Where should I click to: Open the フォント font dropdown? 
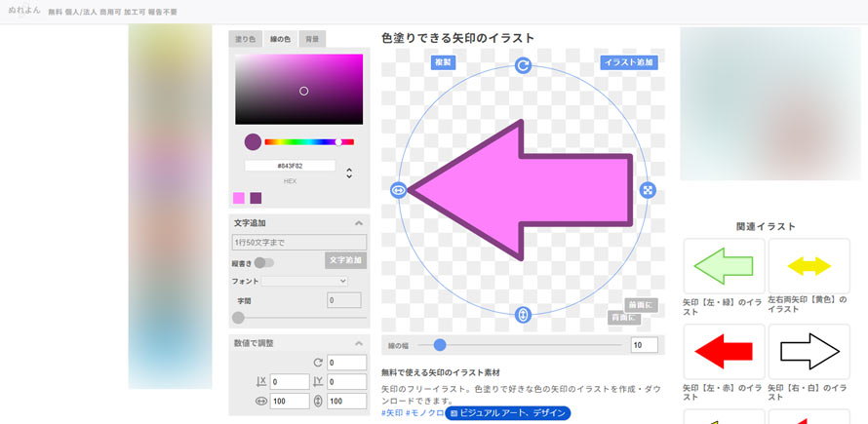tap(305, 281)
